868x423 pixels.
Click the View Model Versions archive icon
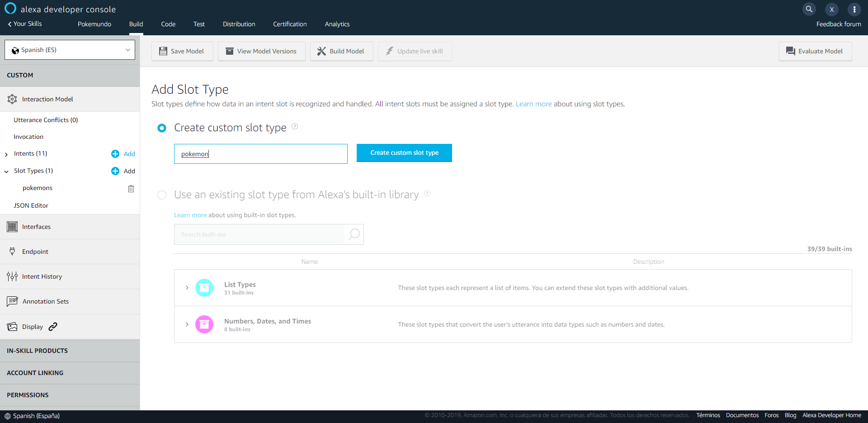230,51
